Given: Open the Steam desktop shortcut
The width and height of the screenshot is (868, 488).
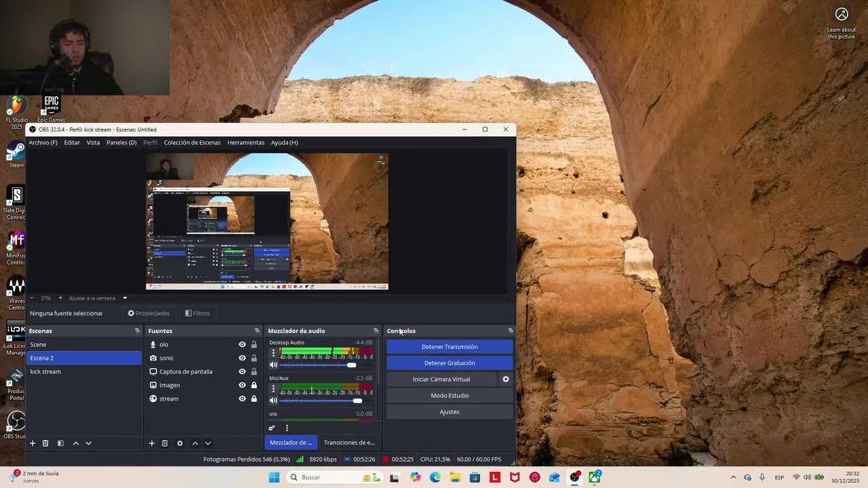Looking at the screenshot, I should click(x=16, y=155).
